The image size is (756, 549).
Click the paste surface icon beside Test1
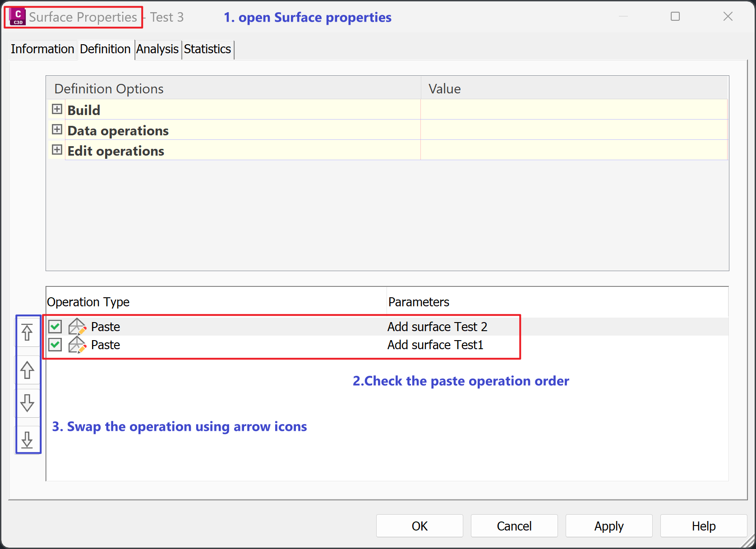point(77,345)
